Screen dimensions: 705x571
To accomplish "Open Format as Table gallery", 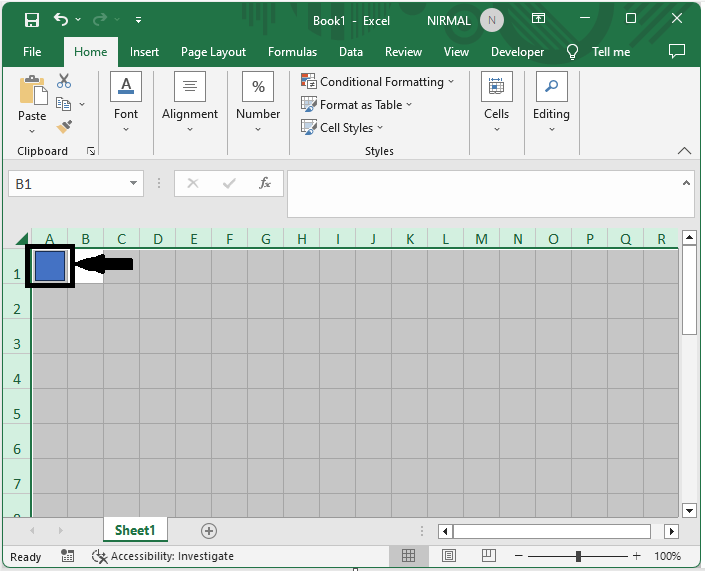I will pyautogui.click(x=357, y=105).
